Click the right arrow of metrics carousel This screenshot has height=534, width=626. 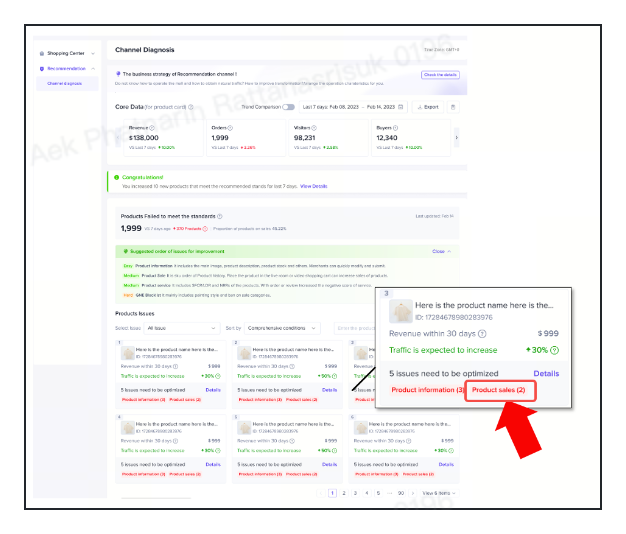pos(457,138)
